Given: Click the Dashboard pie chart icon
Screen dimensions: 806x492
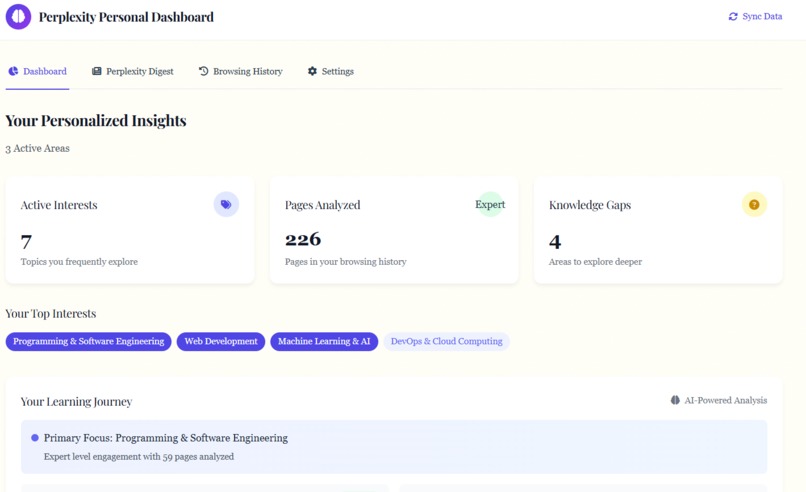Looking at the screenshot, I should pos(13,71).
